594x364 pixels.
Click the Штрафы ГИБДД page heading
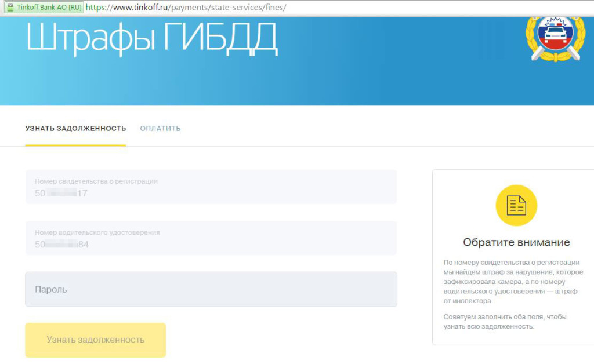(x=152, y=39)
